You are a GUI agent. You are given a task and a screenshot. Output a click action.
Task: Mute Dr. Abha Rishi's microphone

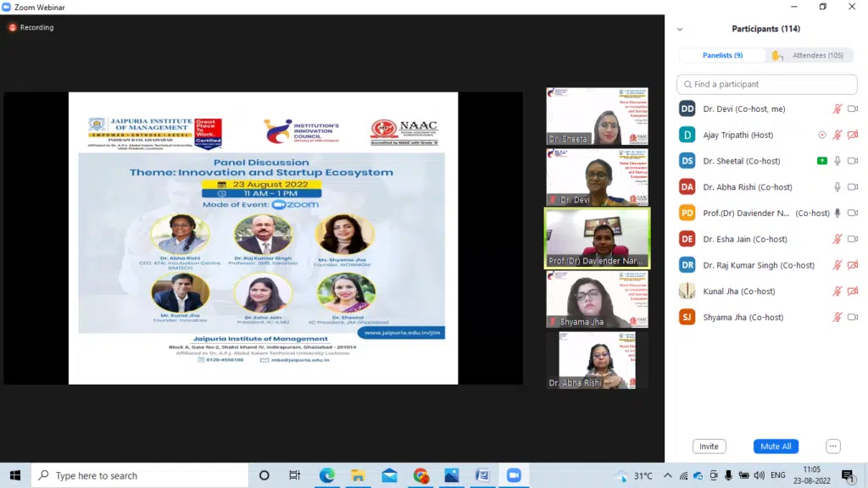pos(837,187)
